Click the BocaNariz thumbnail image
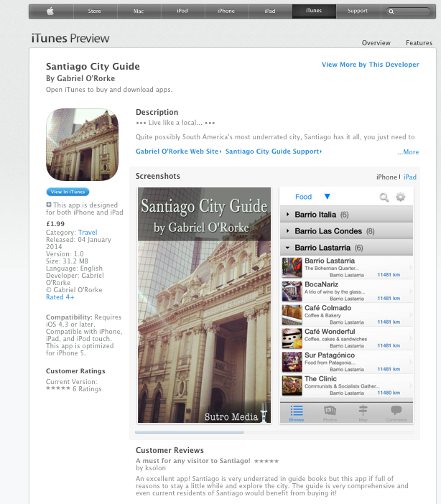This screenshot has height=504, width=441. tap(292, 291)
